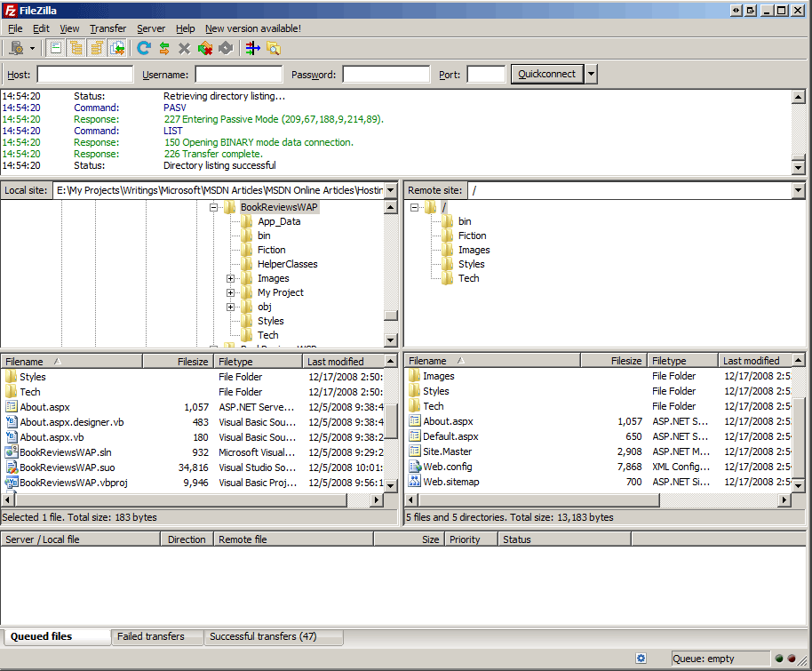Toggle the transfer queue display icon
Viewport: 812px width, 671px height.
coord(116,49)
